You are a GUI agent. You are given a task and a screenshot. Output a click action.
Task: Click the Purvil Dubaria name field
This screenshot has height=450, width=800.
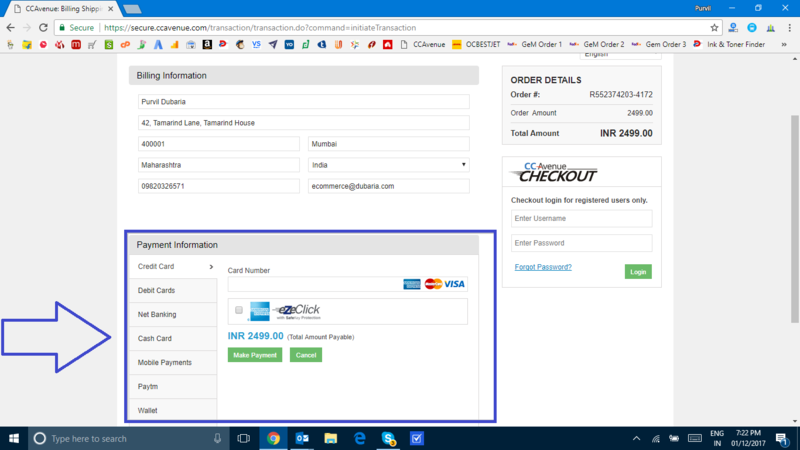(x=304, y=102)
